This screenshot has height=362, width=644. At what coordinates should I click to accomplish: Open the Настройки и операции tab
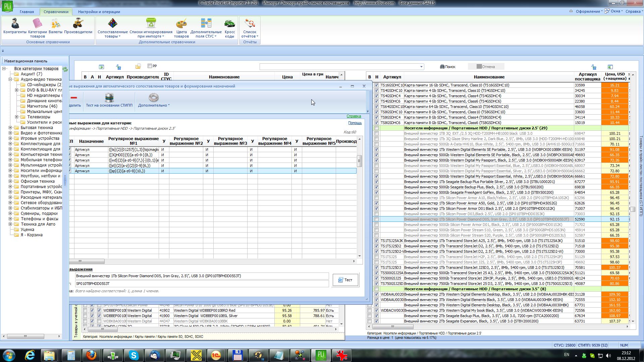[x=99, y=12]
